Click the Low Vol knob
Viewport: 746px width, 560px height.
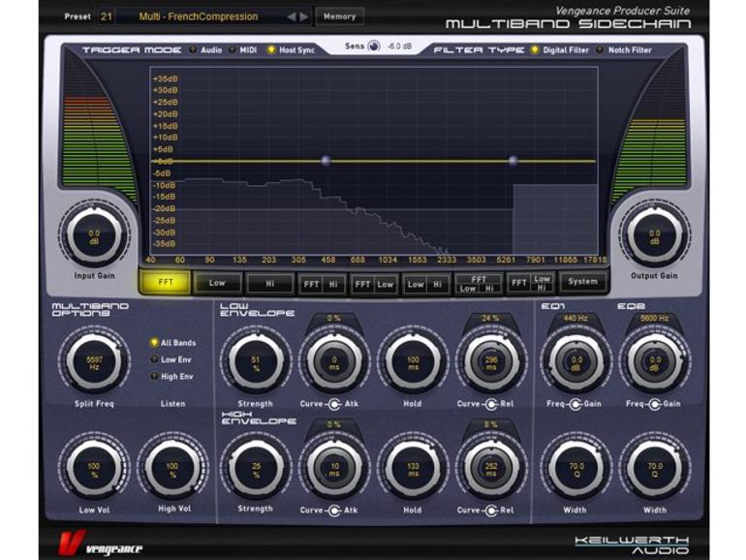[x=94, y=470]
